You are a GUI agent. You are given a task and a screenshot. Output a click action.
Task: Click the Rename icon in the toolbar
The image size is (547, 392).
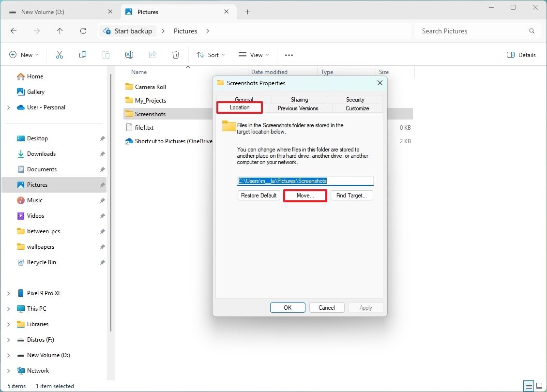129,55
